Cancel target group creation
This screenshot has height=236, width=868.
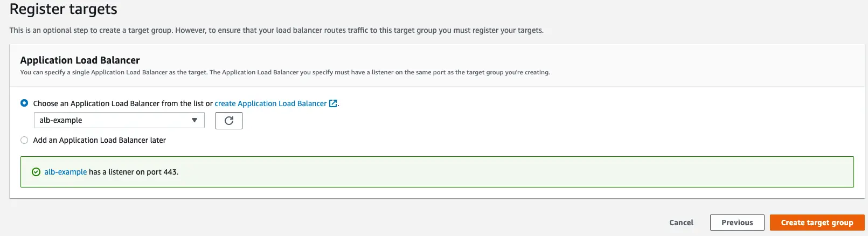point(681,223)
